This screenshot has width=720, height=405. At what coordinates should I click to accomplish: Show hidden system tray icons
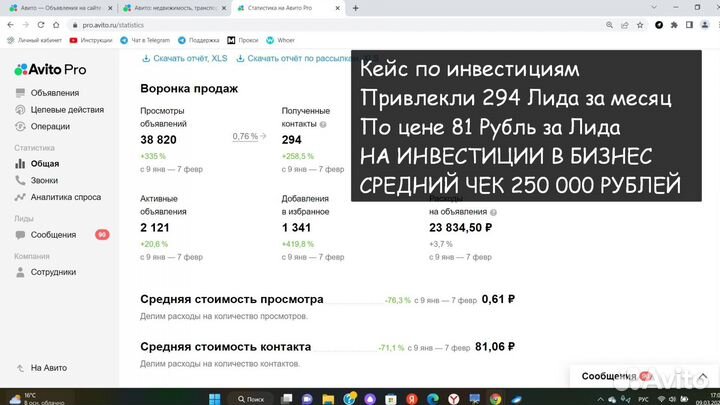click(600, 399)
